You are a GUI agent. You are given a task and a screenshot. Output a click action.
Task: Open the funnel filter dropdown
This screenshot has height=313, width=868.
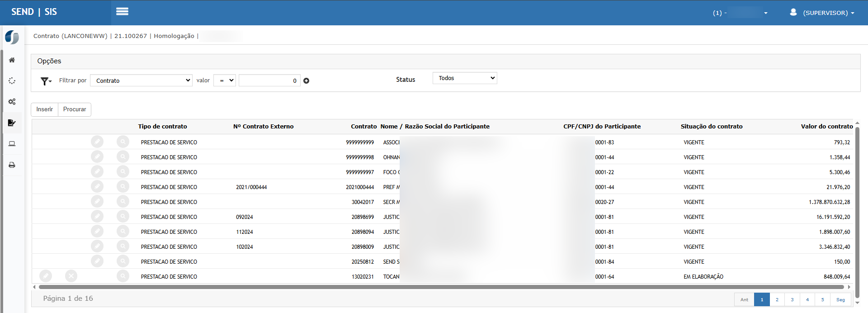46,81
